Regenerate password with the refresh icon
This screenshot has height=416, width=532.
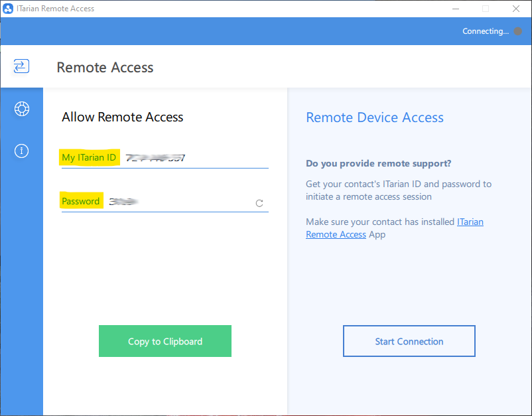tap(259, 203)
